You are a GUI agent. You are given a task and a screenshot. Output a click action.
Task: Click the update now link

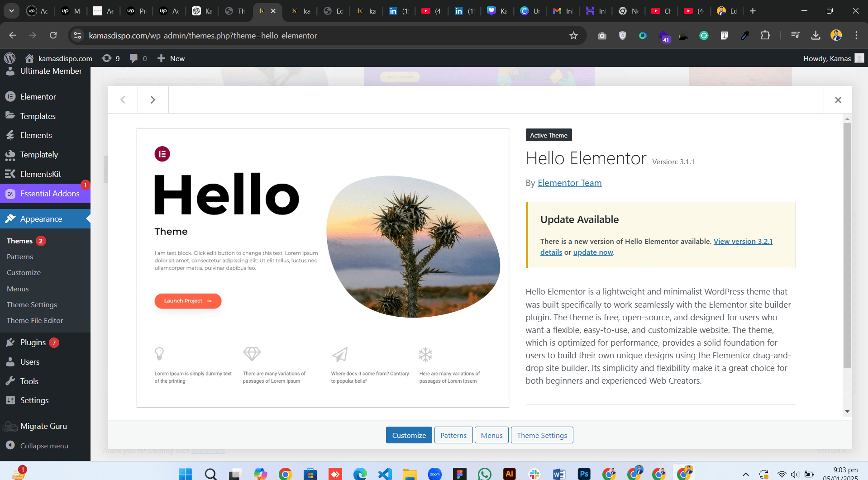click(593, 252)
